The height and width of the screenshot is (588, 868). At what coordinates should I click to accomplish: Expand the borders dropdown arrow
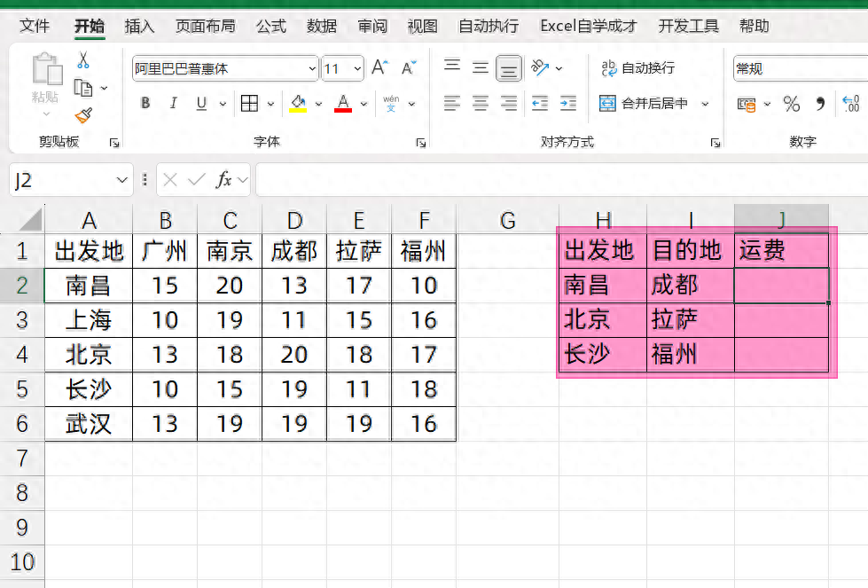click(x=270, y=104)
